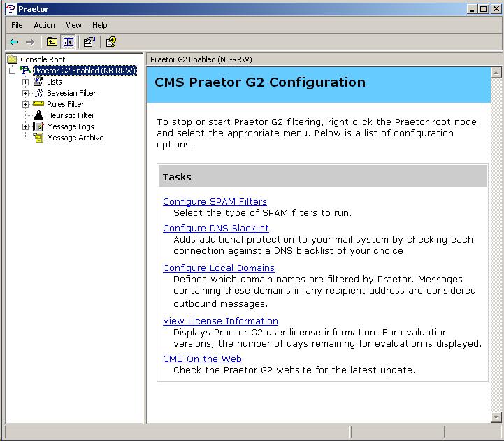504x441 pixels.
Task: Open the Configure DNS Blacklist link
Action: click(x=216, y=229)
